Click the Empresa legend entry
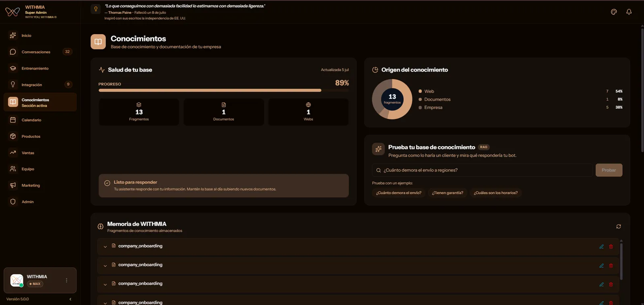 pyautogui.click(x=430, y=107)
